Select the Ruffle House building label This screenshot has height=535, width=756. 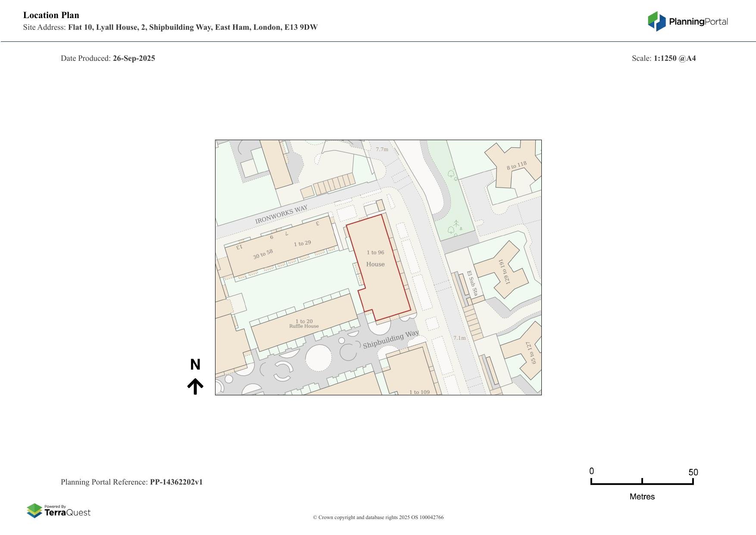(304, 326)
